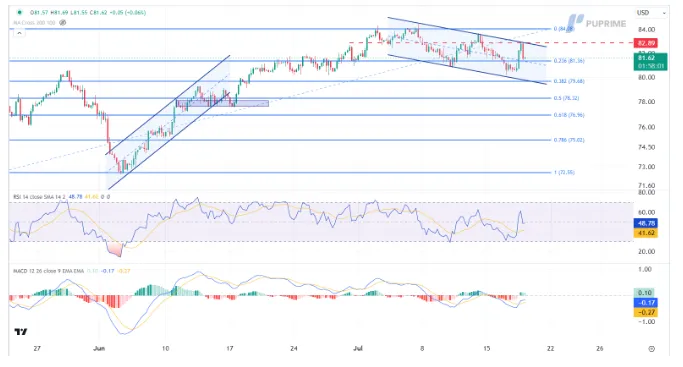Image resolution: width=683 pixels, height=367 pixels.
Task: Click Fibonacci level 0 (84.08) label
Action: coord(564,29)
